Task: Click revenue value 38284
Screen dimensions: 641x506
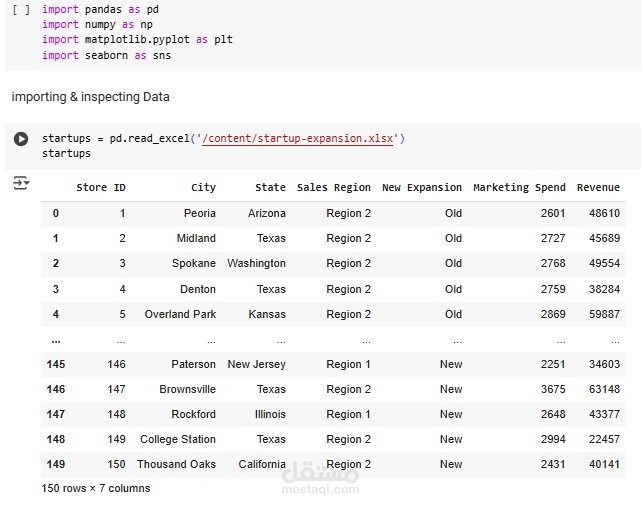Action: [604, 289]
